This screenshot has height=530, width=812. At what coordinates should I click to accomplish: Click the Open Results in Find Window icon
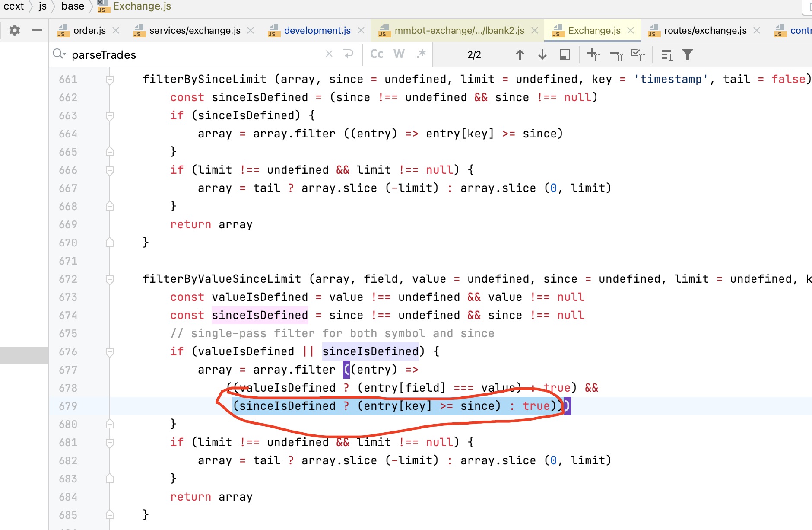click(x=565, y=54)
